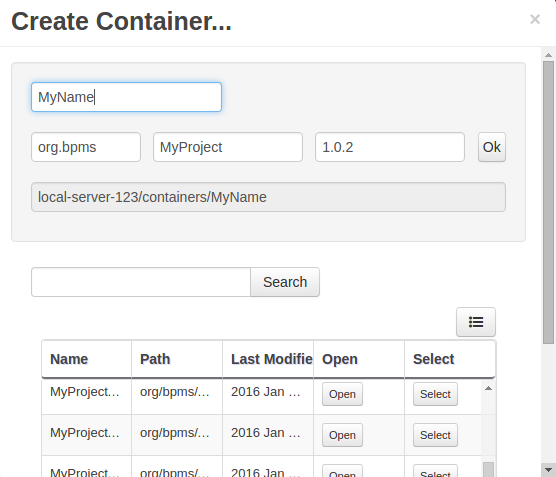Click the dialog's vertical scrollbar thumb
Image resolution: width=556 pixels, height=477 pixels.
pyautogui.click(x=548, y=202)
